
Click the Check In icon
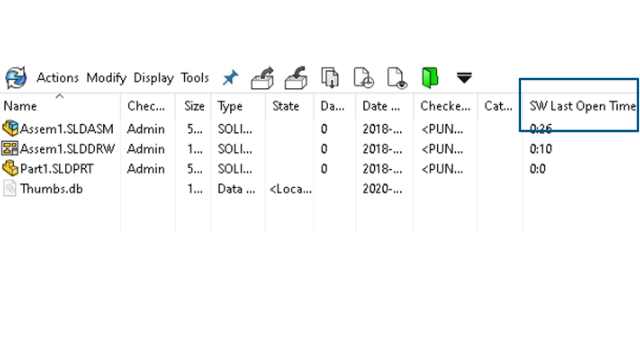(x=296, y=78)
